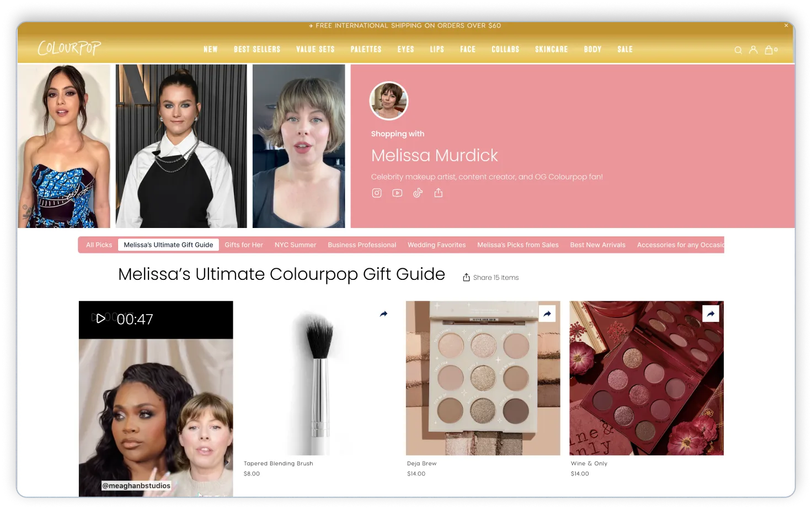Image resolution: width=812 pixels, height=509 pixels.
Task: Go to the ColourPop logo home
Action: pyautogui.click(x=70, y=49)
